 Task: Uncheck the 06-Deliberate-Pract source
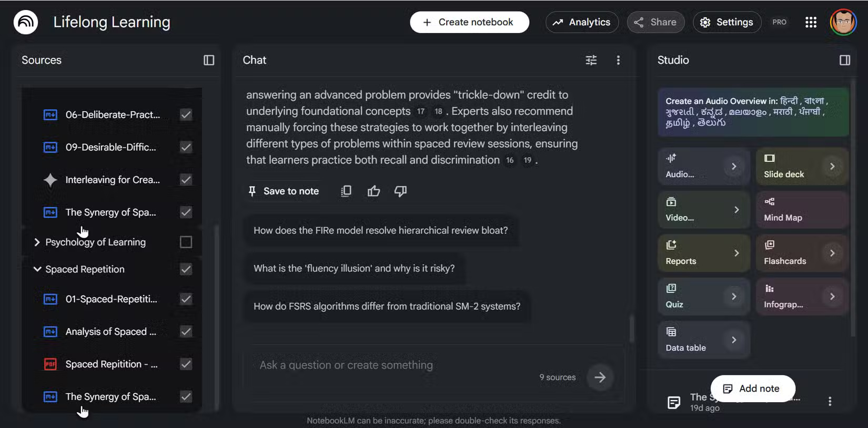(186, 115)
